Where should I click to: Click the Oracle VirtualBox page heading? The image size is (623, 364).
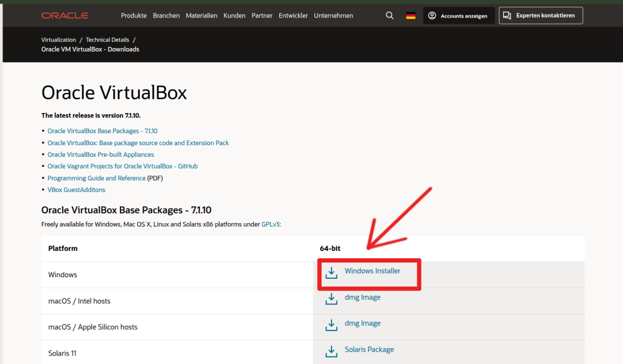pos(114,92)
